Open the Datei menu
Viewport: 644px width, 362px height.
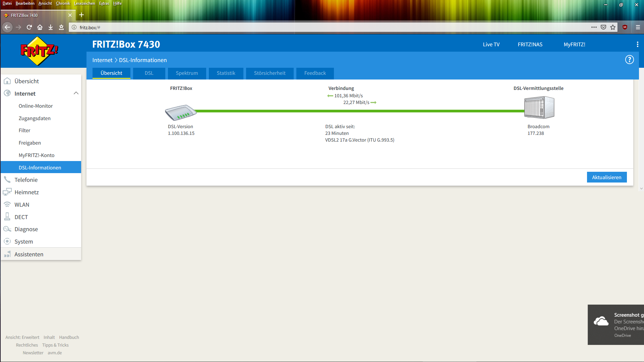pos(7,3)
